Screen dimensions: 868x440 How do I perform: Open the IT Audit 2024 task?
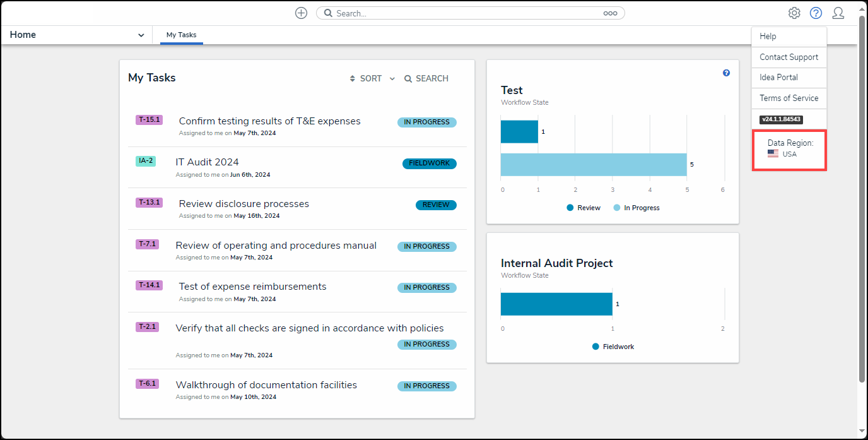pyautogui.click(x=207, y=162)
